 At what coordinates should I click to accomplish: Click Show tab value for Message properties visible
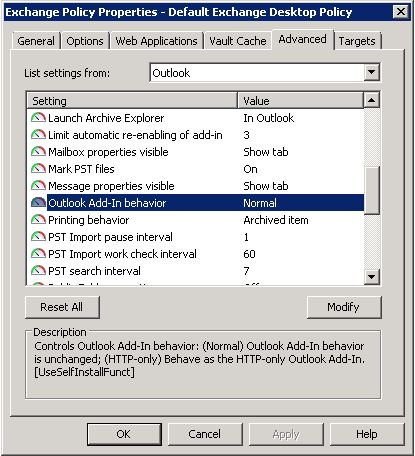click(x=266, y=186)
